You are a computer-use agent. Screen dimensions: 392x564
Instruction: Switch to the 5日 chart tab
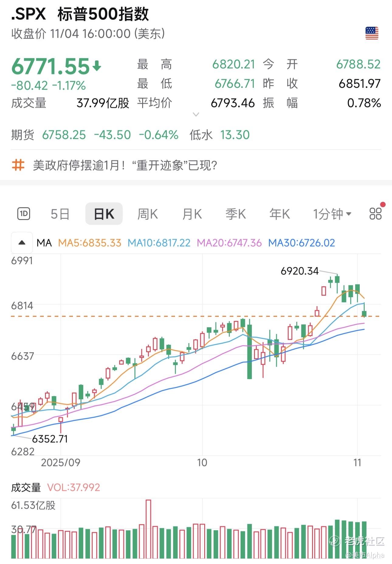[x=60, y=214]
